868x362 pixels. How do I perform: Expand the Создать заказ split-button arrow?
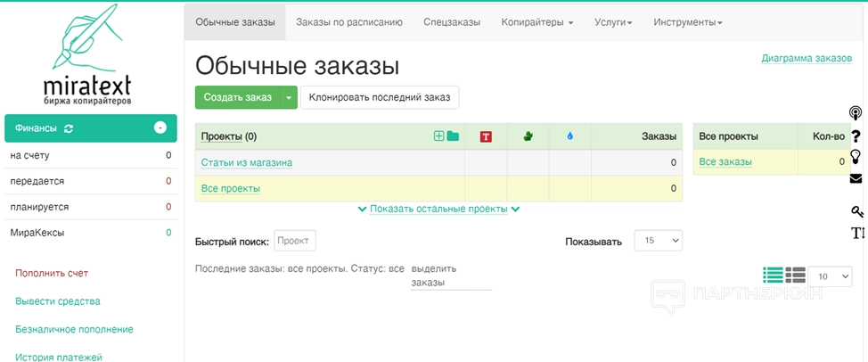coord(288,97)
